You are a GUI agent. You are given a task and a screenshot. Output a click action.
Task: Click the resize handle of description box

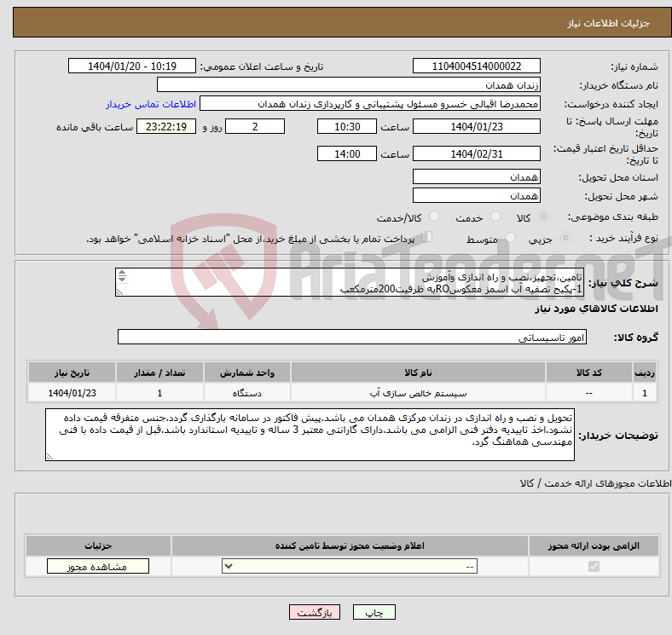point(119,292)
